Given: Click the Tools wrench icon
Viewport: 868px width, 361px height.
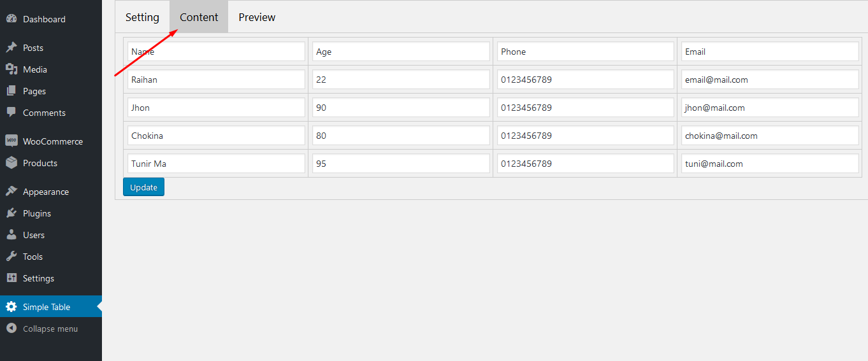Looking at the screenshot, I should (x=11, y=257).
